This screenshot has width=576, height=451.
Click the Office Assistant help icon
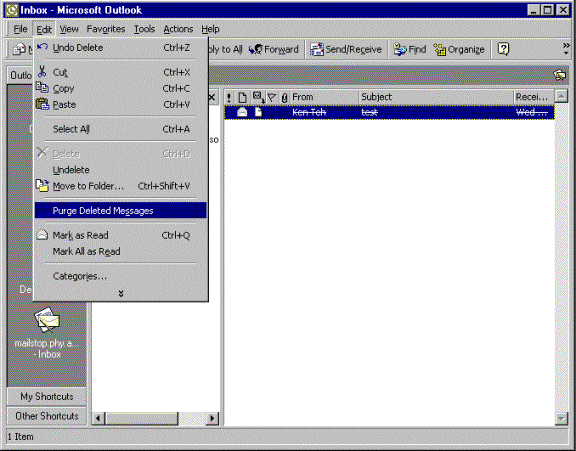point(503,49)
